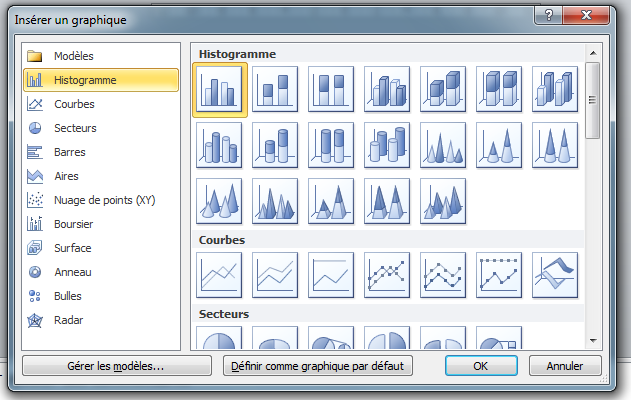
Task: Pick the 3D clustered column chart icon
Action: click(387, 89)
